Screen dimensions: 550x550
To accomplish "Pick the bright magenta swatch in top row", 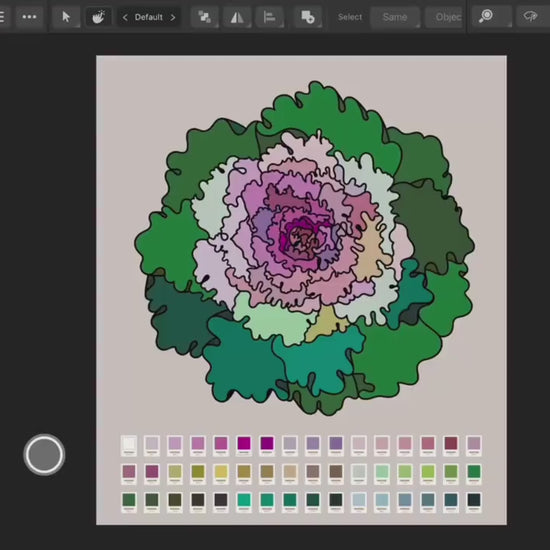I will (244, 443).
